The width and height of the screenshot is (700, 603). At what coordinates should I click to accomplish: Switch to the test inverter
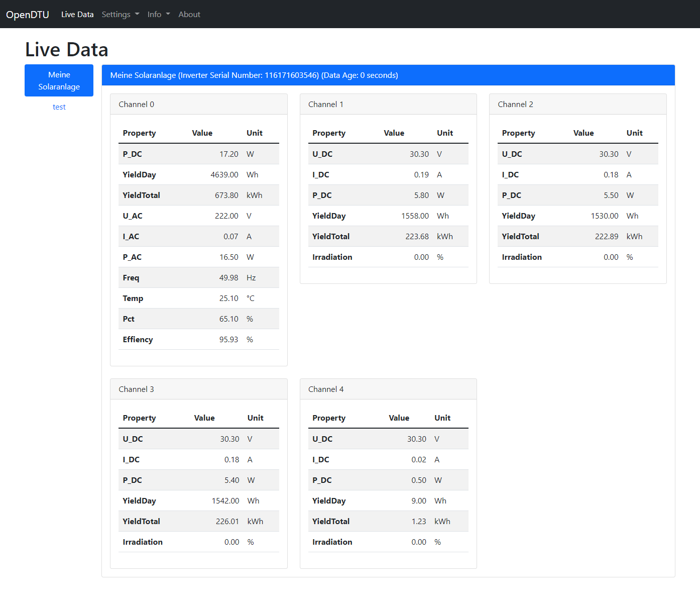59,107
